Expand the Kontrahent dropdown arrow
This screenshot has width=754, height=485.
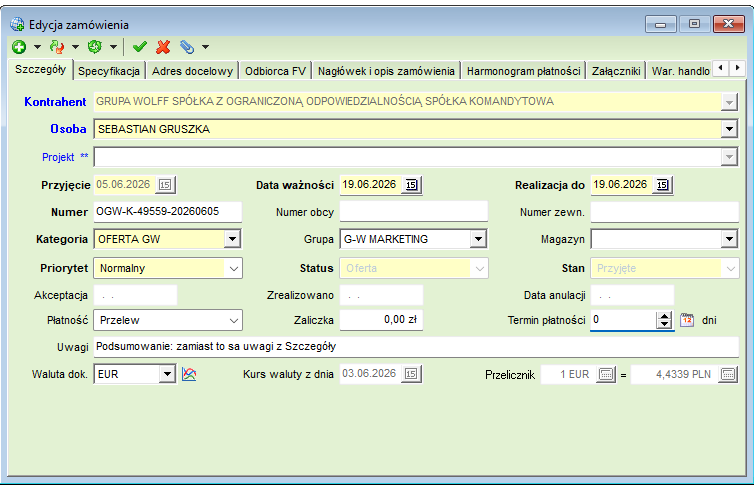pyautogui.click(x=729, y=102)
